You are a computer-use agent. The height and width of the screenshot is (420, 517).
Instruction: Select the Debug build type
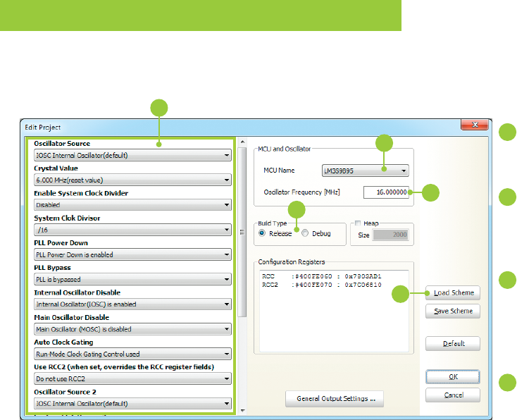pos(305,233)
